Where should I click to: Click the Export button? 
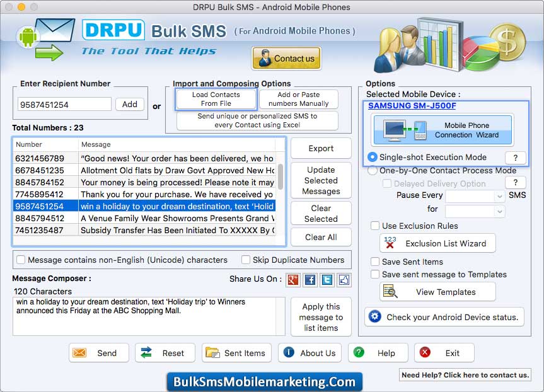point(321,149)
